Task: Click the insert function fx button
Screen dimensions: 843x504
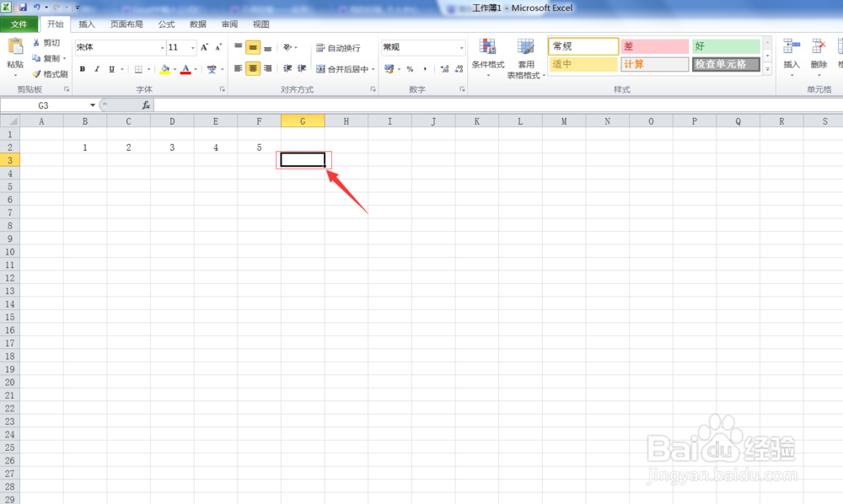Action: [146, 105]
